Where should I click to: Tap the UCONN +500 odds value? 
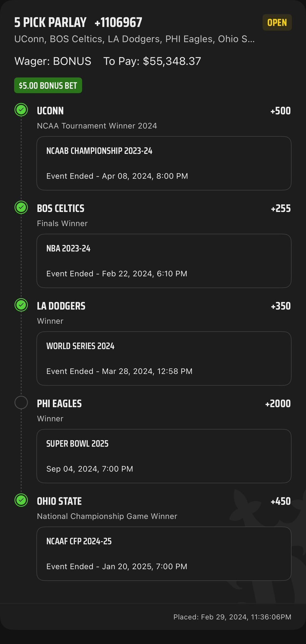click(x=280, y=111)
